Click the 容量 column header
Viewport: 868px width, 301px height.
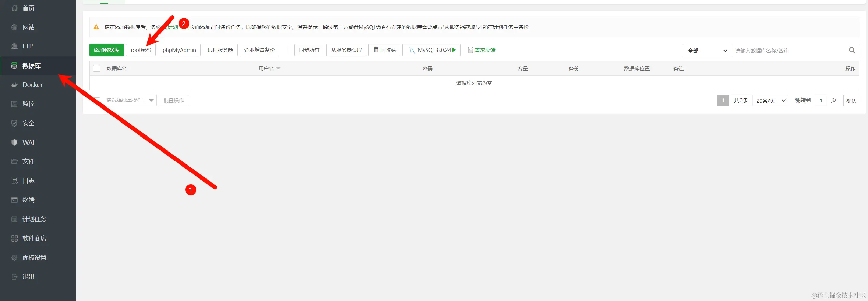click(523, 68)
